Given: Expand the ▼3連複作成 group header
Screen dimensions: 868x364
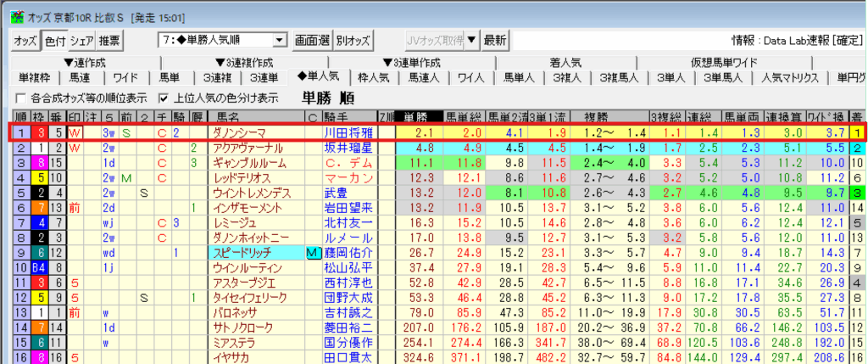Looking at the screenshot, I should pyautogui.click(x=244, y=63).
